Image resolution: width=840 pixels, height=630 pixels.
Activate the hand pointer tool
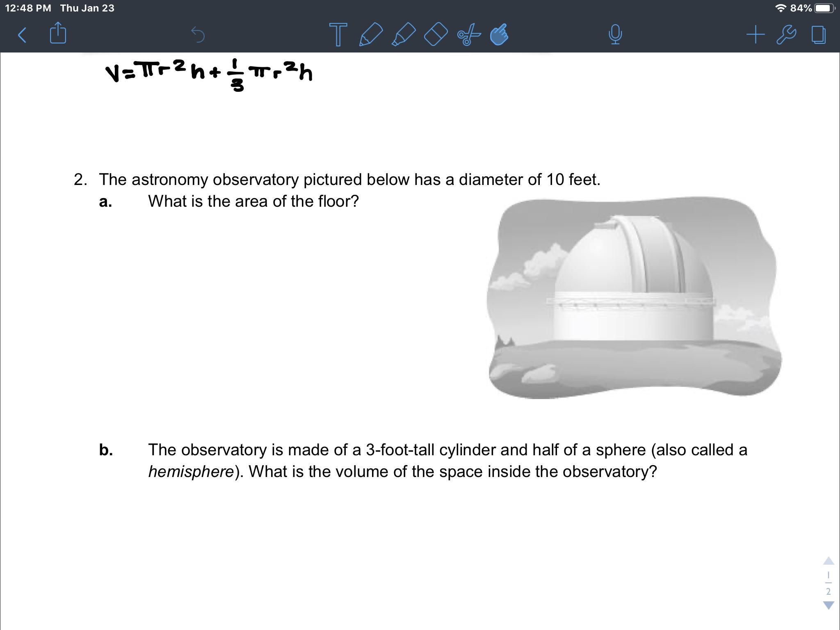[499, 34]
